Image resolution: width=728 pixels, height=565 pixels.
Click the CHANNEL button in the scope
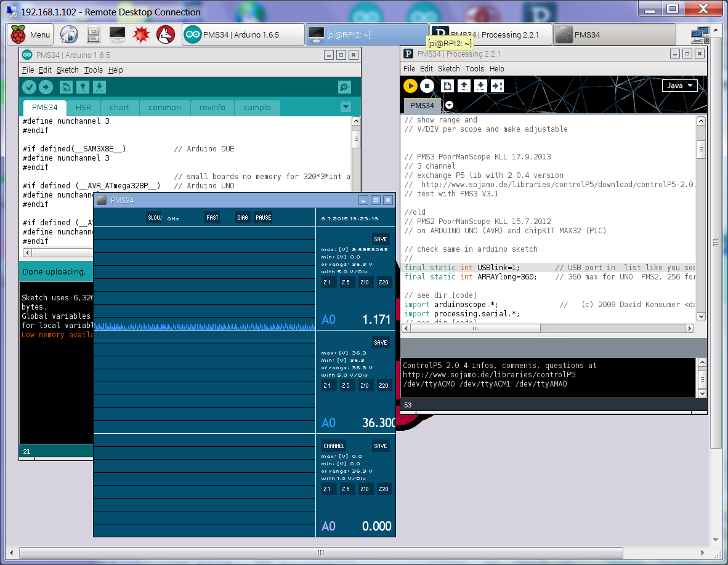334,446
